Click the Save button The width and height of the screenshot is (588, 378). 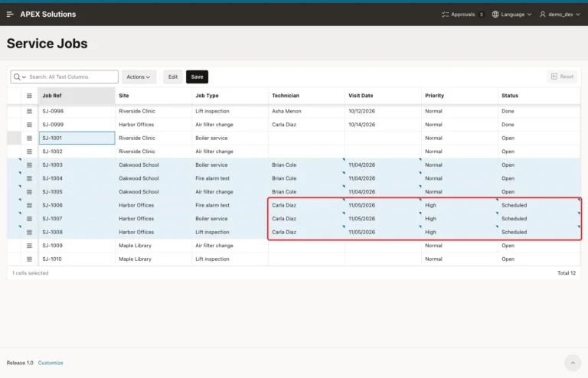pos(197,77)
